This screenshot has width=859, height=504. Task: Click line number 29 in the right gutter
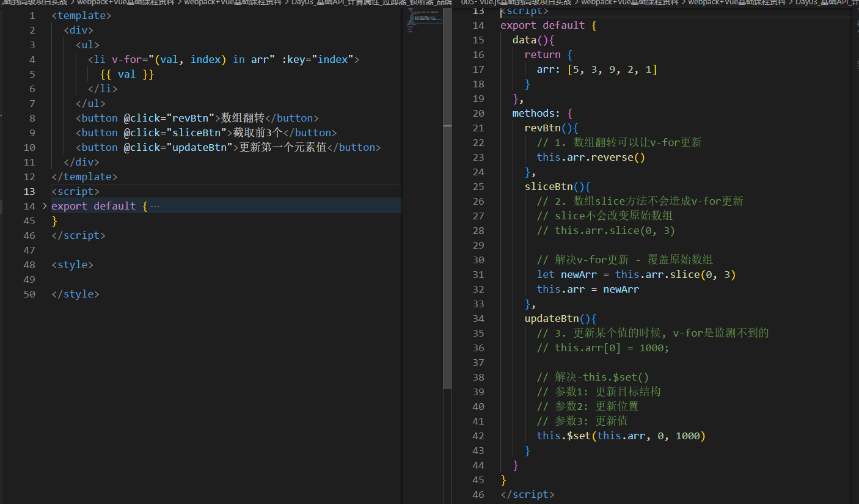pyautogui.click(x=478, y=245)
